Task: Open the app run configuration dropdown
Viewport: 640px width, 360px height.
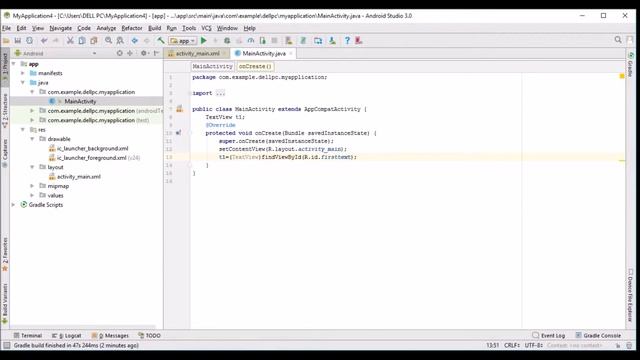Action: pos(183,41)
